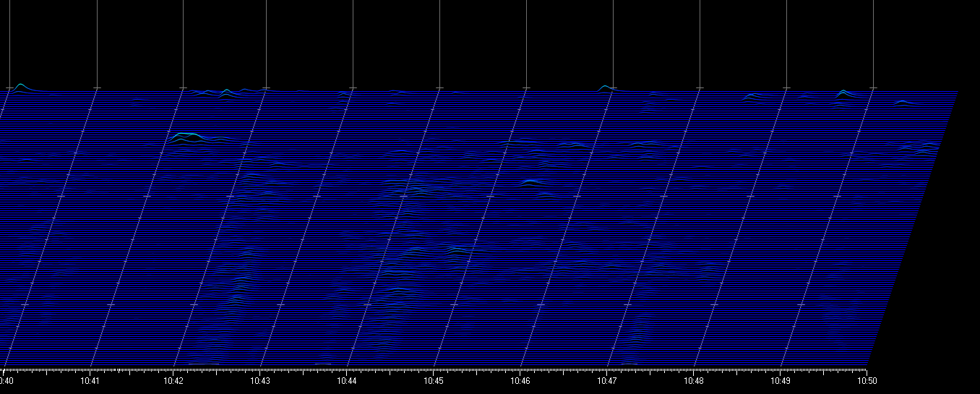Select the 10:46 time label
The height and width of the screenshot is (394, 980).
point(520,380)
